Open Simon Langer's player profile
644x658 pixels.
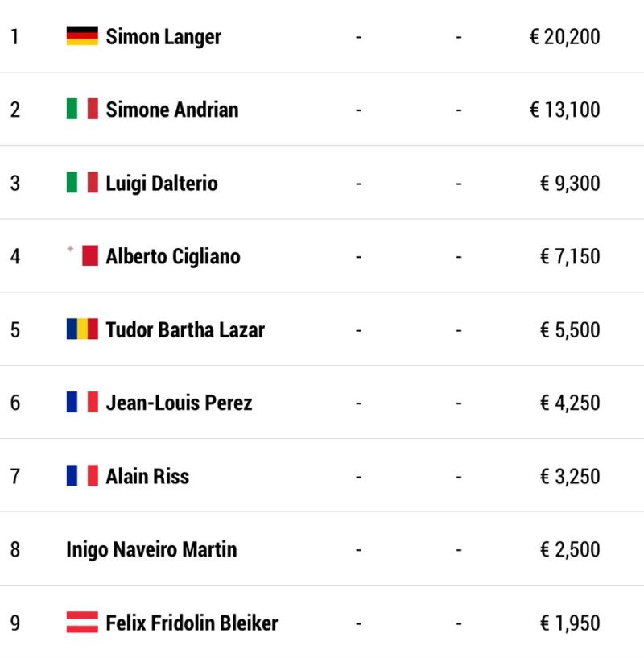click(163, 37)
